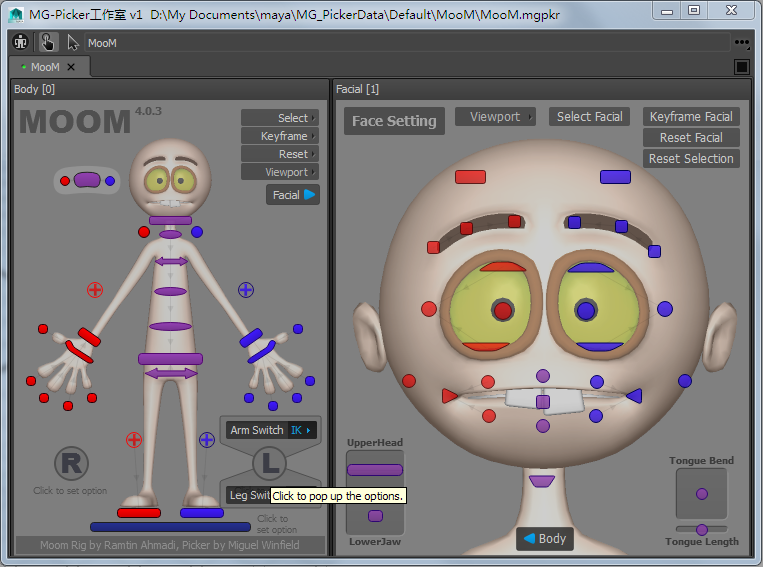Image resolution: width=763 pixels, height=567 pixels.
Task: Click the black square panel icon
Action: [742, 67]
